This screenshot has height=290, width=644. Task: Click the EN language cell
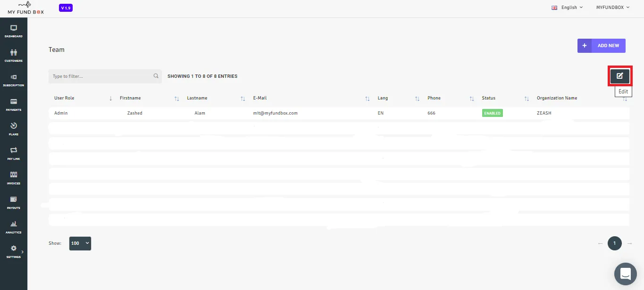click(381, 113)
